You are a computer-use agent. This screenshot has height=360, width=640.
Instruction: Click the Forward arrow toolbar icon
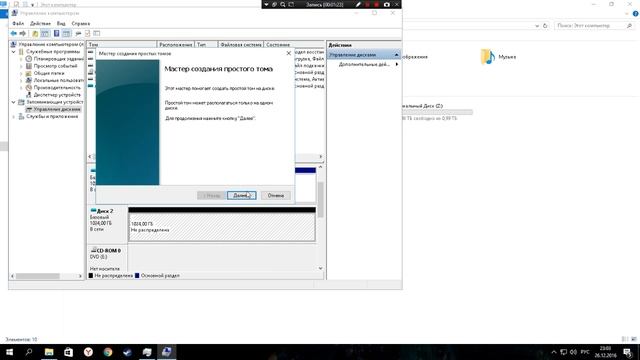pos(23,33)
